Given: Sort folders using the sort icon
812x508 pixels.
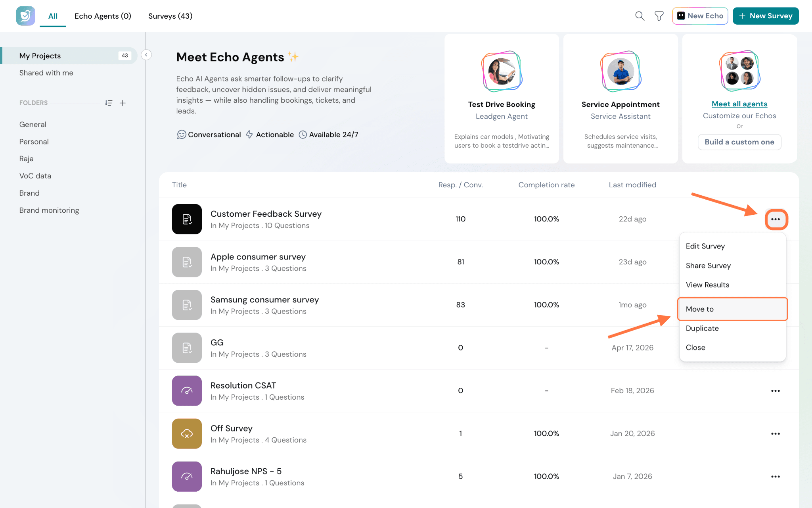Looking at the screenshot, I should click(108, 103).
